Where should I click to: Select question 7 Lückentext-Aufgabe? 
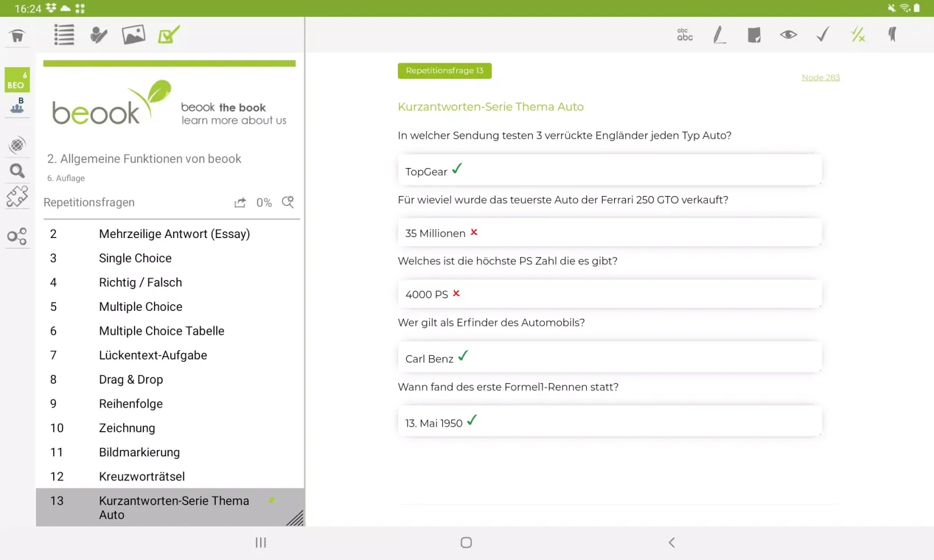tap(170, 355)
